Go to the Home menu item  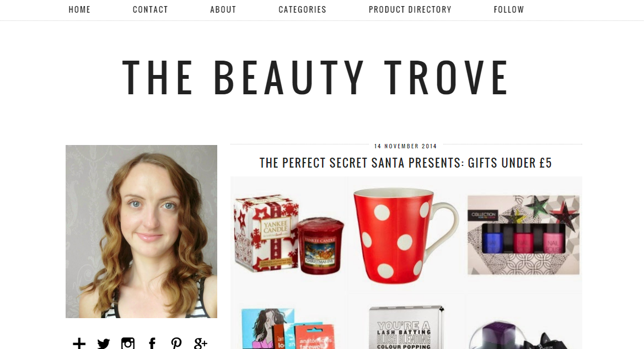click(x=79, y=9)
